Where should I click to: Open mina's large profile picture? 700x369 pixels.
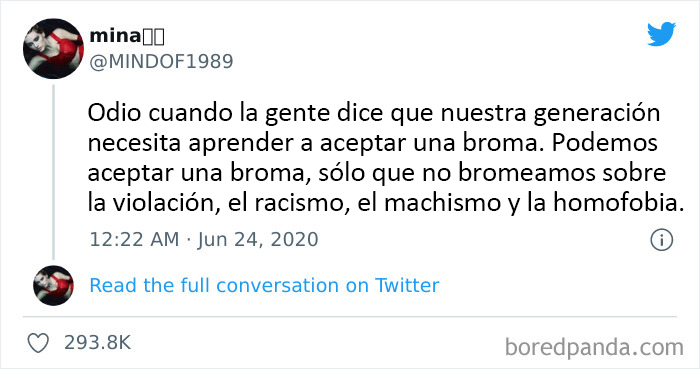click(53, 49)
